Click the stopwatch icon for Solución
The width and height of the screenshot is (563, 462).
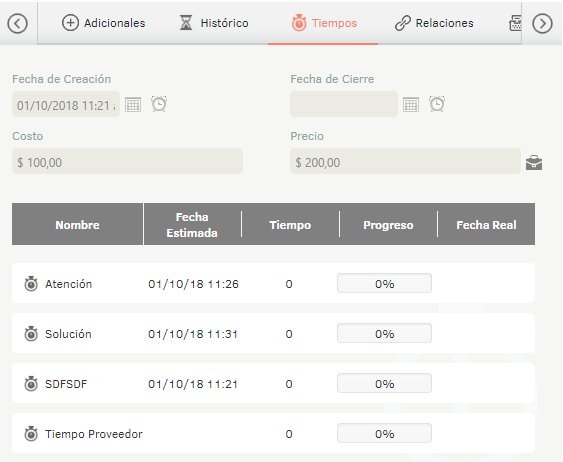point(31,333)
